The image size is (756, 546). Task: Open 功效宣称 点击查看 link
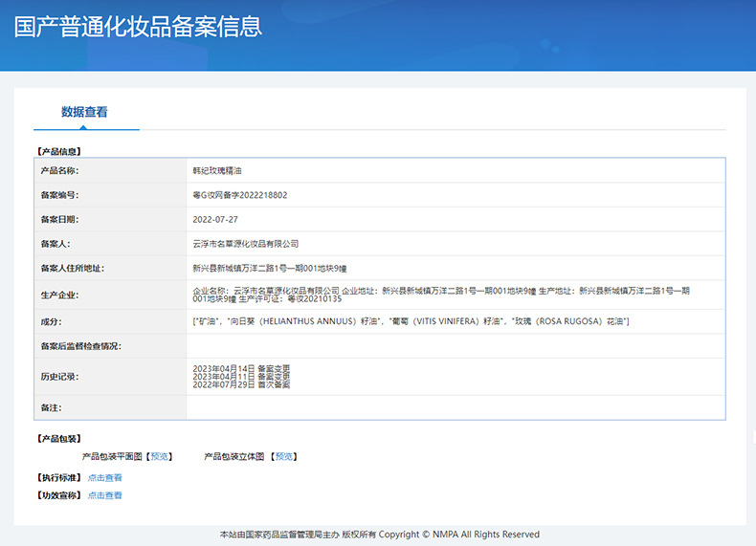[104, 495]
